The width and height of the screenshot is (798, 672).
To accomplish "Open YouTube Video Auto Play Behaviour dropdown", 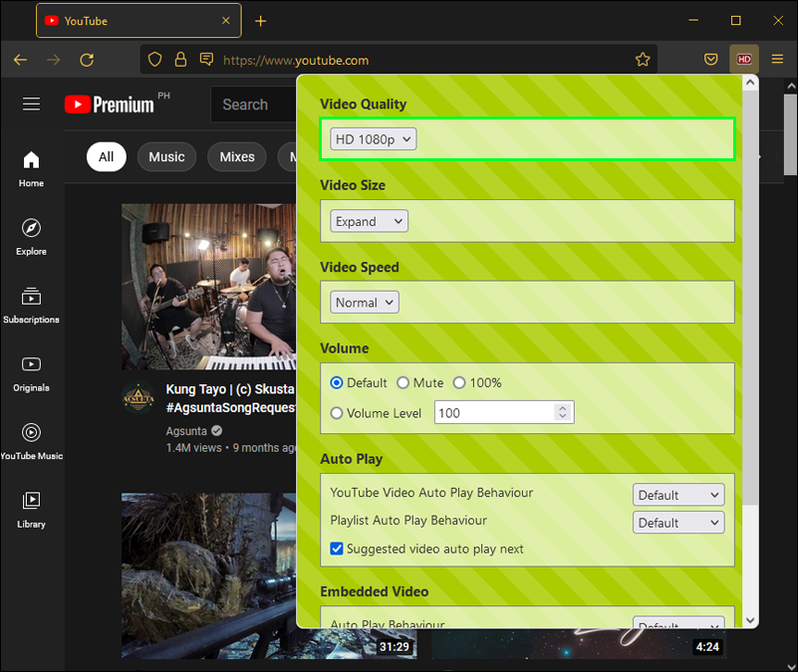I will click(x=678, y=495).
